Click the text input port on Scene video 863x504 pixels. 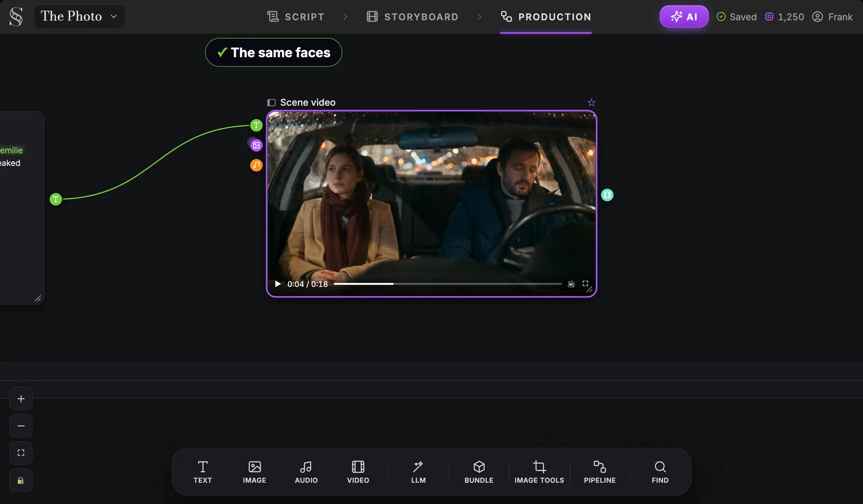tap(256, 126)
